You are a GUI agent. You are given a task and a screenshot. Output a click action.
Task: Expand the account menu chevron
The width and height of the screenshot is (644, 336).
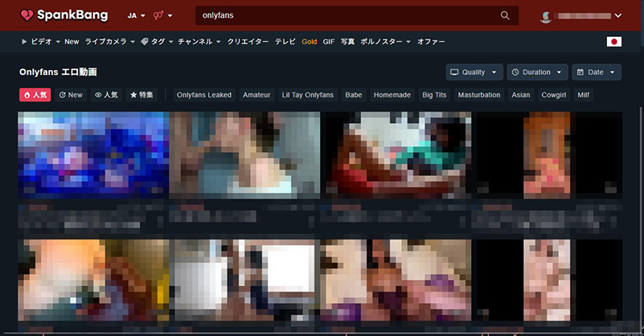click(617, 15)
